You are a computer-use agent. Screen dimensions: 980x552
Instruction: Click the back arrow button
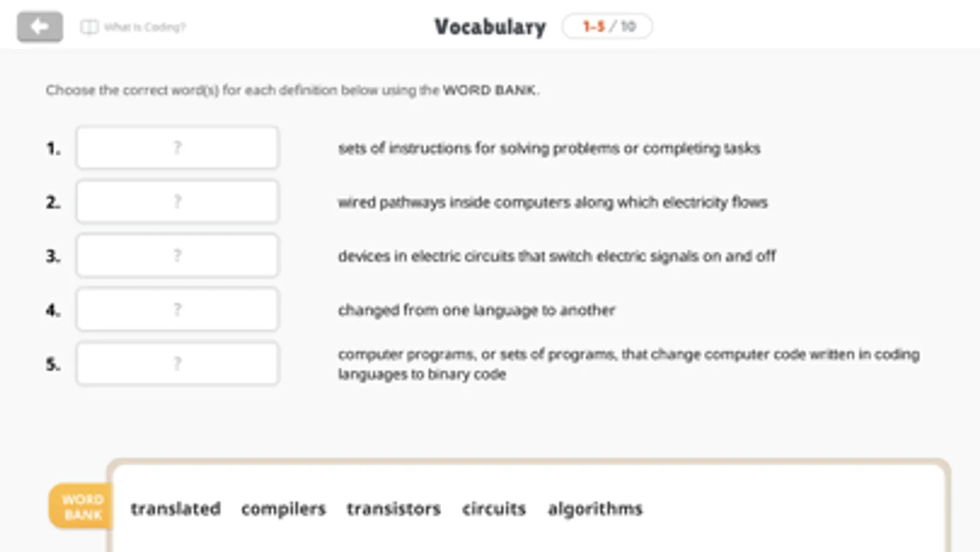pyautogui.click(x=40, y=27)
